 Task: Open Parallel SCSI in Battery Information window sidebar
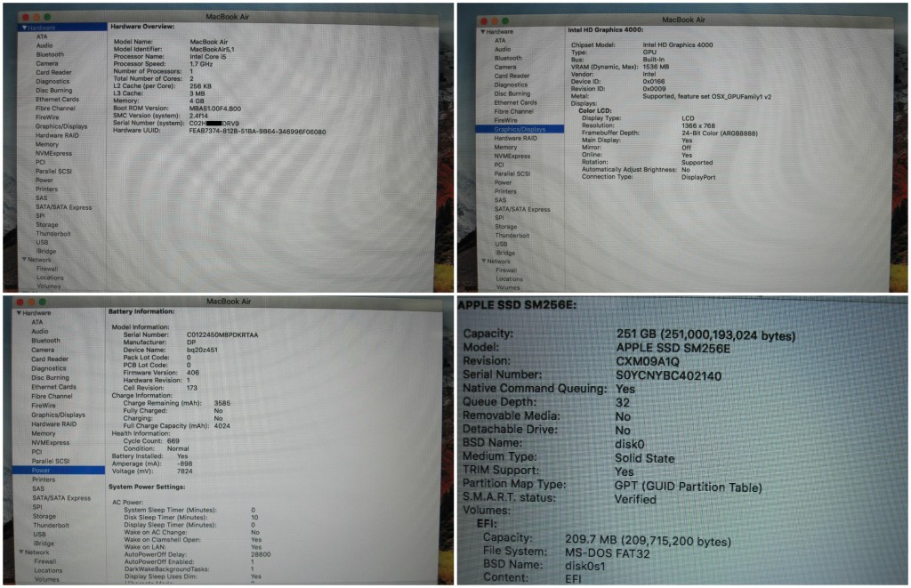pos(50,461)
